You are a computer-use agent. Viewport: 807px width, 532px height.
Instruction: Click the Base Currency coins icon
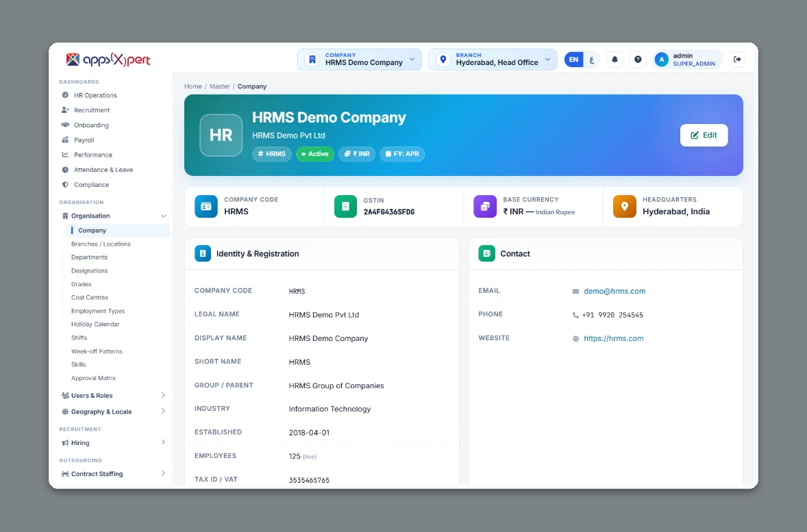[x=485, y=206]
